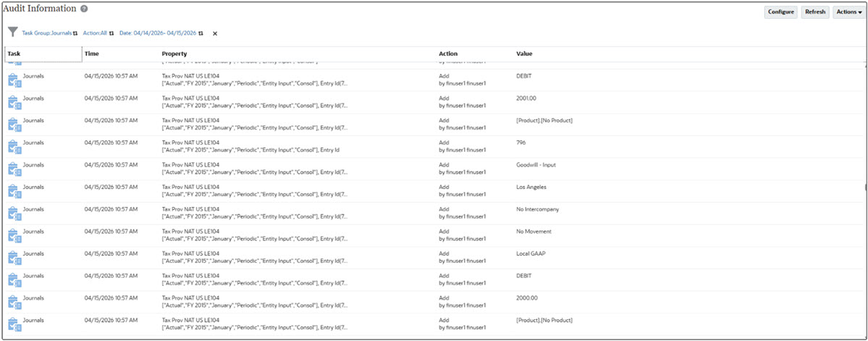
Task: Click the Journals task icon in the Los Angeles row
Action: click(x=14, y=191)
